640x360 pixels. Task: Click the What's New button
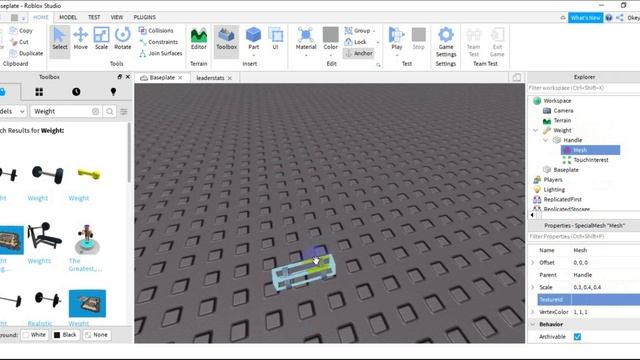click(585, 18)
